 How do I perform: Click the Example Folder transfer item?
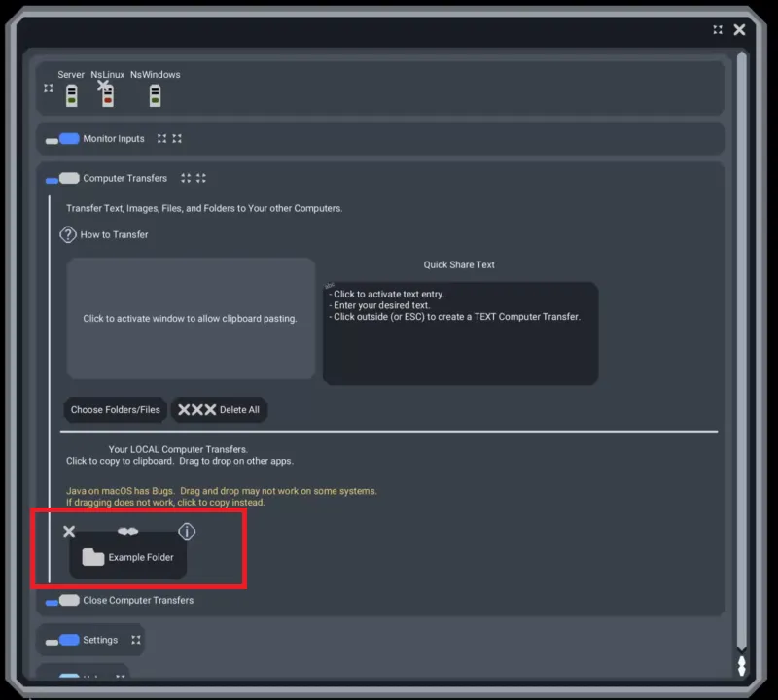click(128, 557)
